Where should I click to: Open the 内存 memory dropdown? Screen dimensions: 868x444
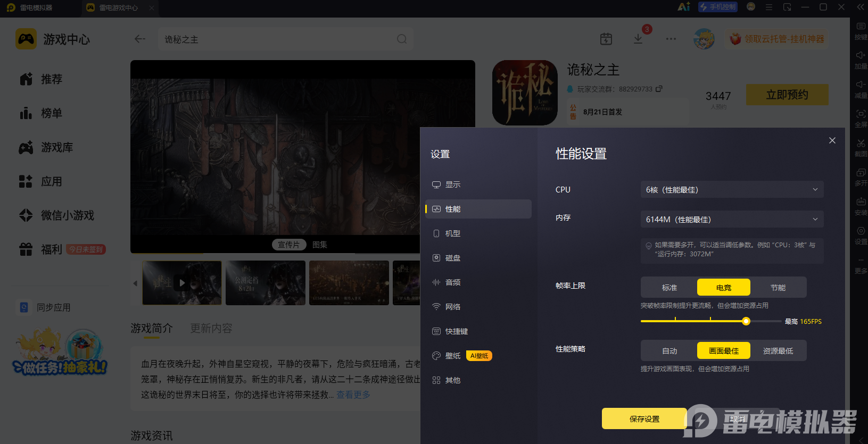[x=732, y=220]
